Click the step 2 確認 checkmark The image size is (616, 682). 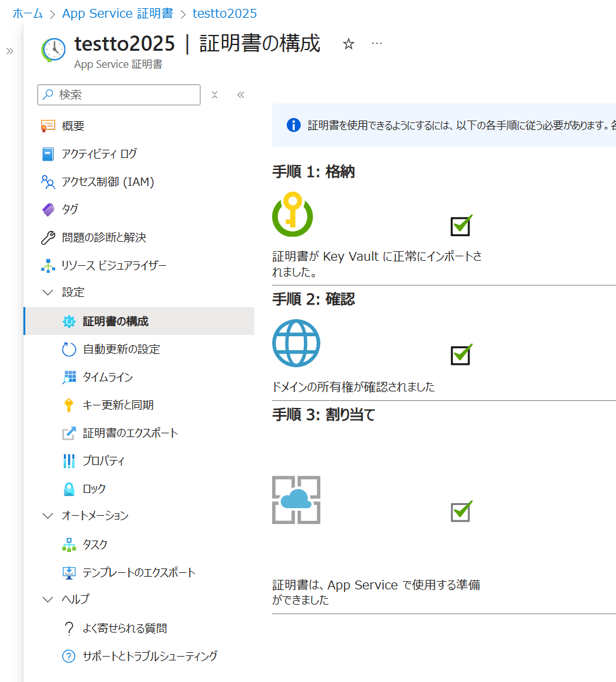pyautogui.click(x=461, y=354)
